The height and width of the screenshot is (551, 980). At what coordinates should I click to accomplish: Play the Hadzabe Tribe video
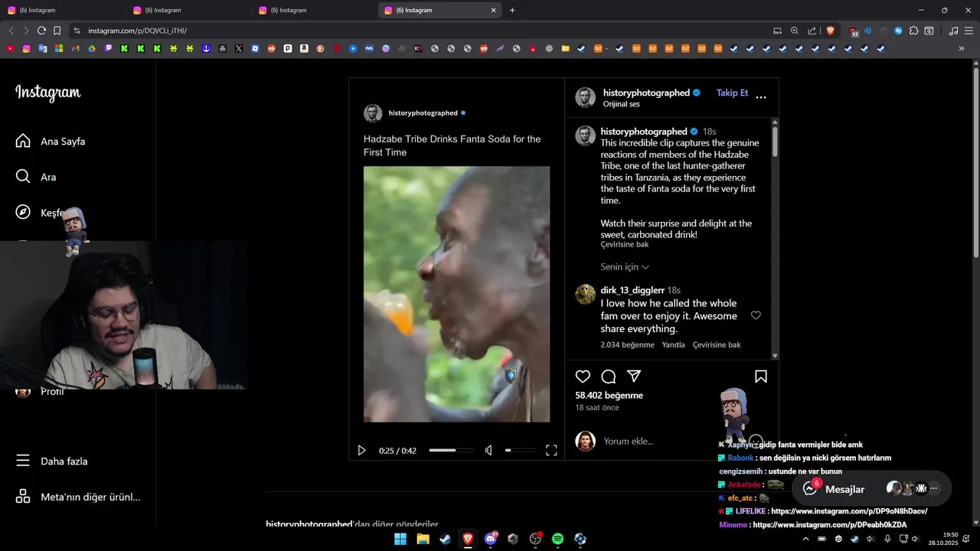[x=361, y=451]
